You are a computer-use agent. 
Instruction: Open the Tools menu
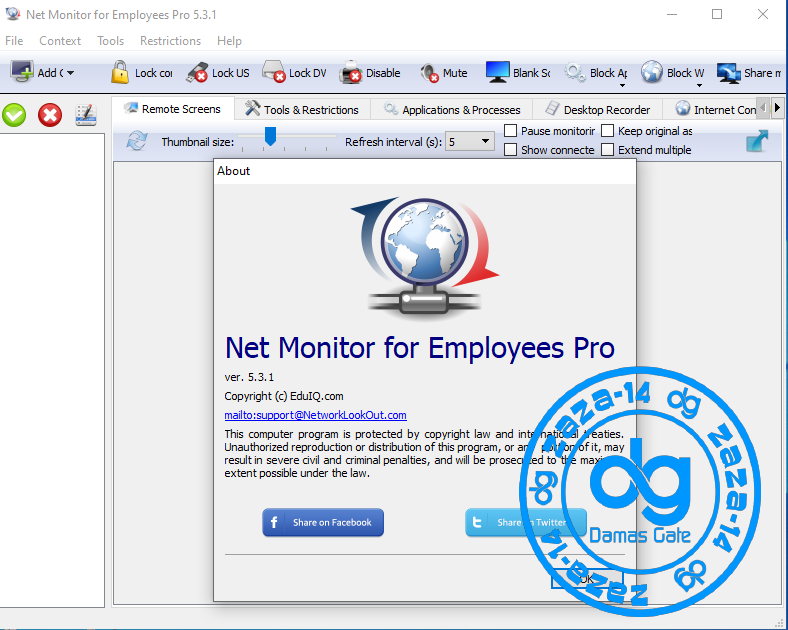tap(111, 41)
